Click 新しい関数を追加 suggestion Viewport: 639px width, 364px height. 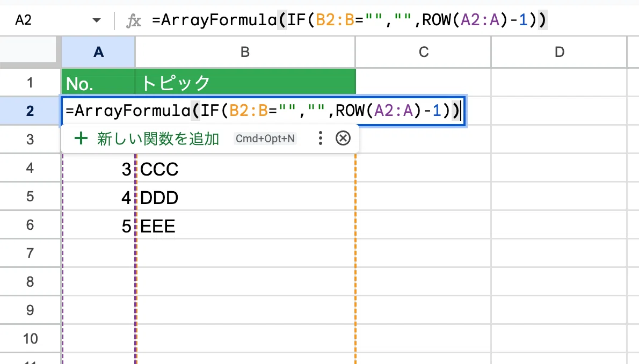158,139
